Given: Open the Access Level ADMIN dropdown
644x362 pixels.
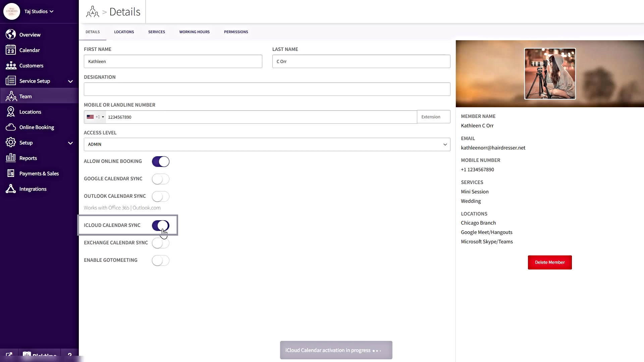Looking at the screenshot, I should [267, 144].
